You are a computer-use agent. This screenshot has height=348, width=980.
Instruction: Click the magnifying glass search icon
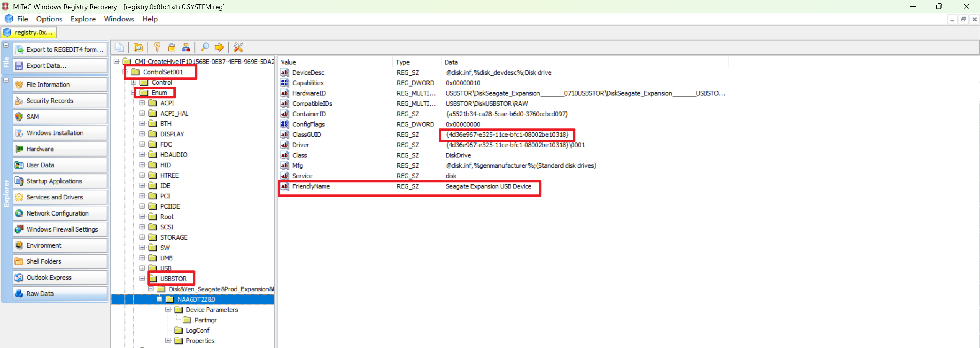[205, 47]
